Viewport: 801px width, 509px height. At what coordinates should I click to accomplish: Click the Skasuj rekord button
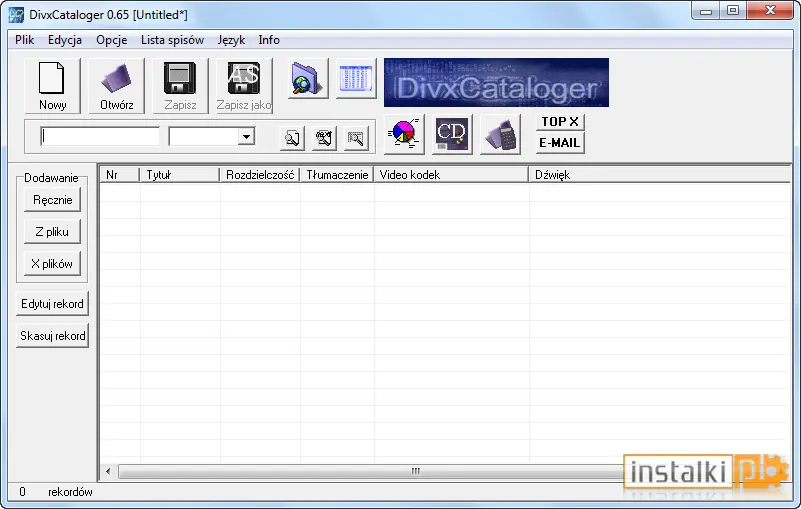[52, 336]
